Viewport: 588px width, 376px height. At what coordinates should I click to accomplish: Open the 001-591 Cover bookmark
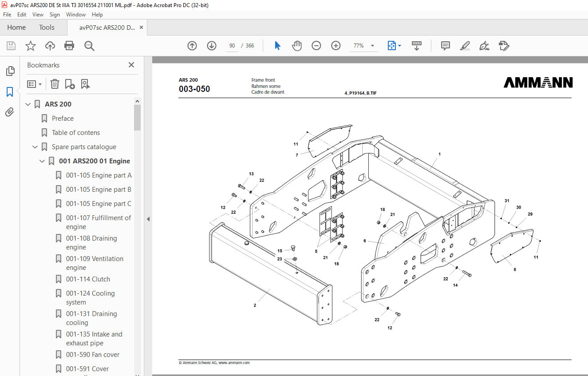click(x=87, y=369)
